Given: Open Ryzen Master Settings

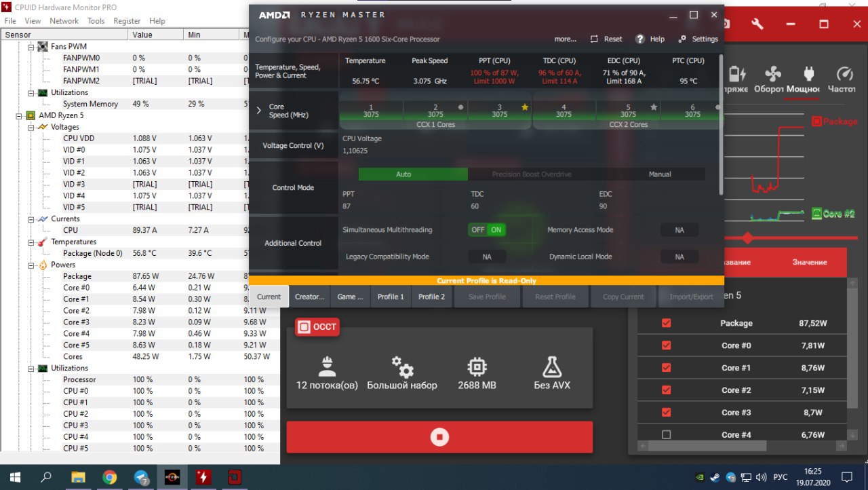Looking at the screenshot, I should tap(698, 39).
